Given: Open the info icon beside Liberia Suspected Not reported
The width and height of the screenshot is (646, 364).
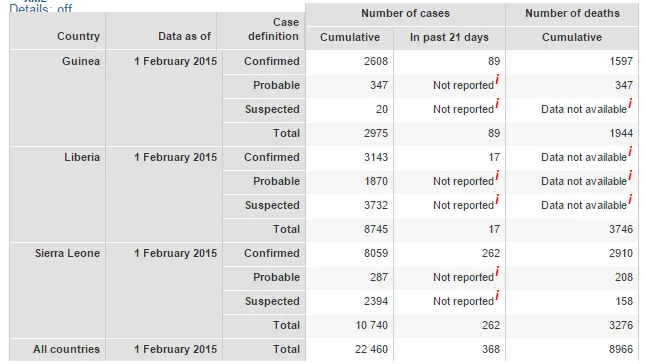Looking at the screenshot, I should (x=497, y=199).
